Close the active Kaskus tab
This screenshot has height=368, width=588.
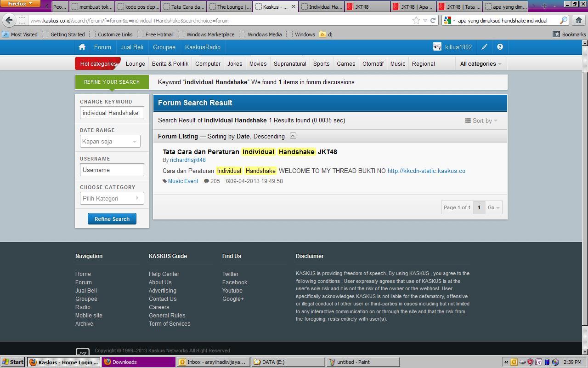(x=294, y=6)
